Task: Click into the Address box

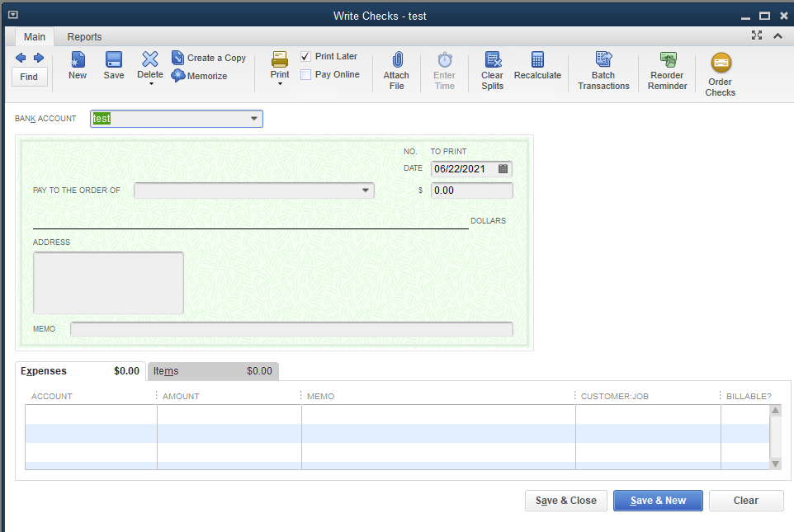Action: coord(108,282)
